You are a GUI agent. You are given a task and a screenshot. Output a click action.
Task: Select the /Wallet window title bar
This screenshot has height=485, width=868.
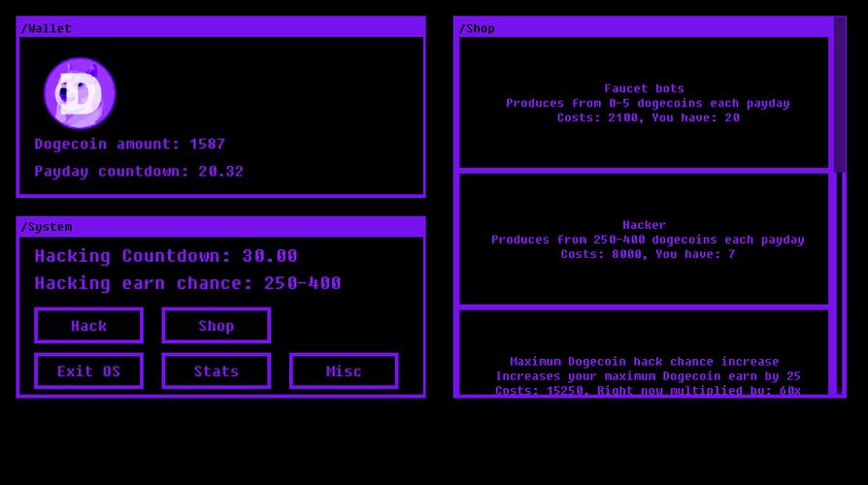point(220,28)
